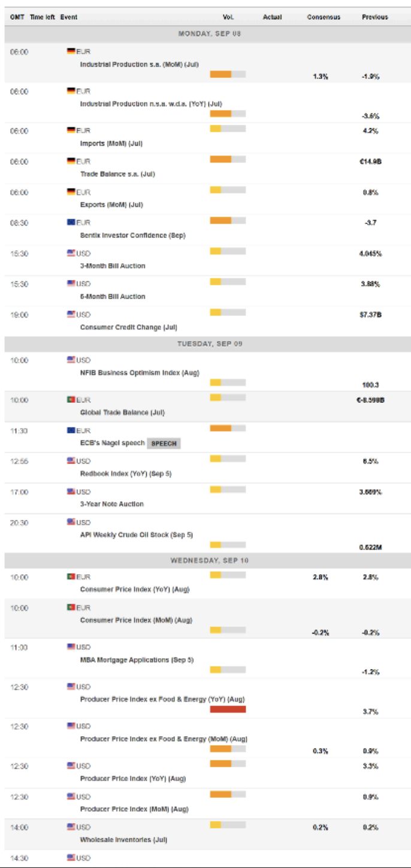Open the MBA Mortgage Applications event
Image resolution: width=411 pixels, height=868 pixels.
click(x=137, y=660)
